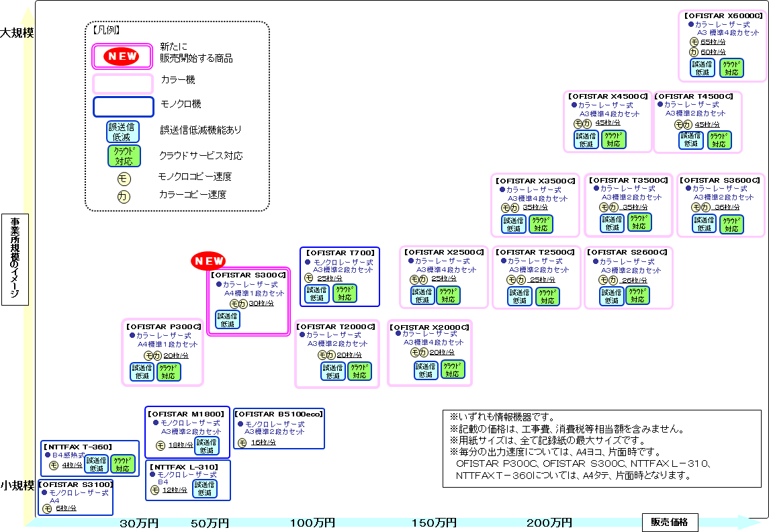769x532 pixels.
Task: Click the 【OFISTAR T3500C】 title
Action: 629,181
